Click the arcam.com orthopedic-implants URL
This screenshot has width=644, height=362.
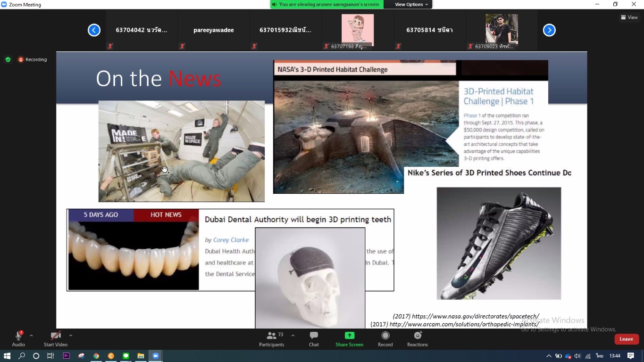tap(464, 324)
